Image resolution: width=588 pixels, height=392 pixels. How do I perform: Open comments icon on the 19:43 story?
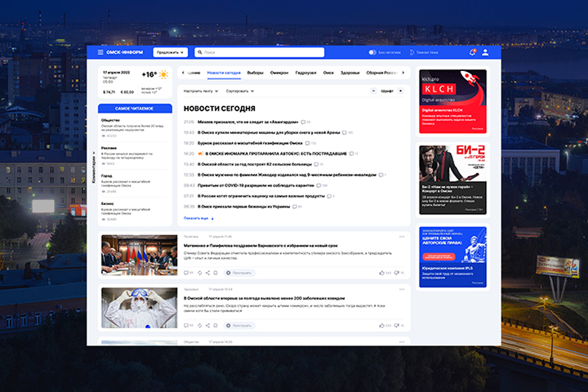pos(345,132)
